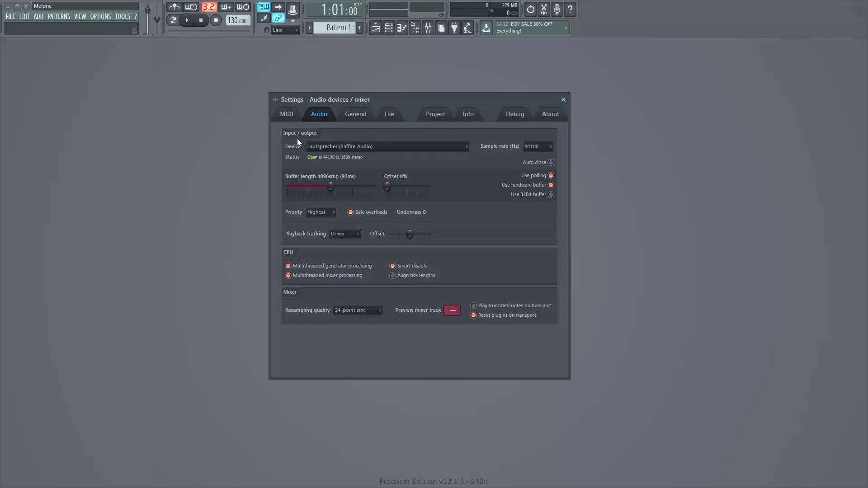The image size is (868, 488).
Task: Click the Buffer length slider handle
Action: (x=330, y=186)
